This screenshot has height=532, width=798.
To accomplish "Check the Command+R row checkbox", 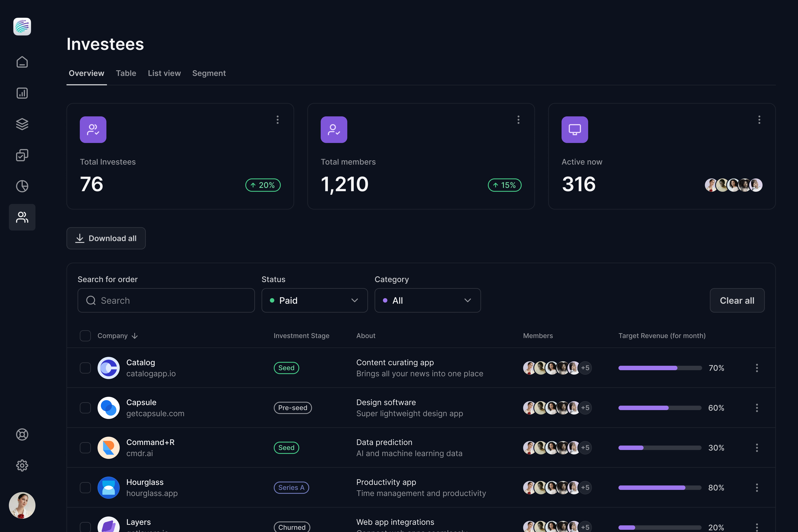I will tap(85, 448).
